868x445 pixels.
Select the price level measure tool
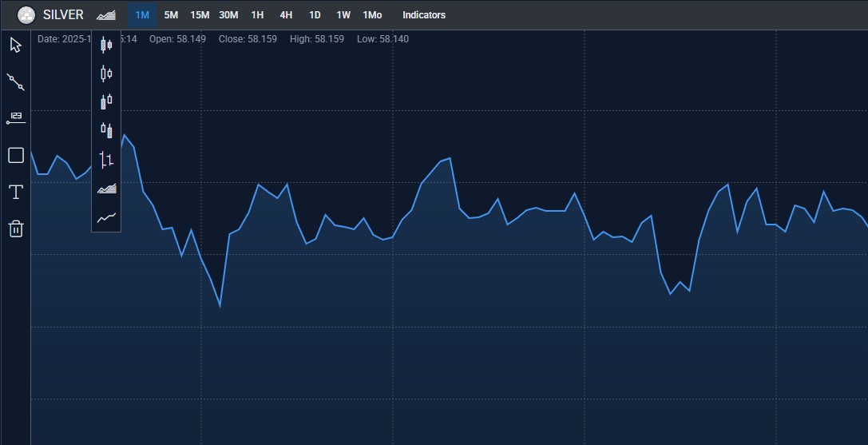click(16, 118)
